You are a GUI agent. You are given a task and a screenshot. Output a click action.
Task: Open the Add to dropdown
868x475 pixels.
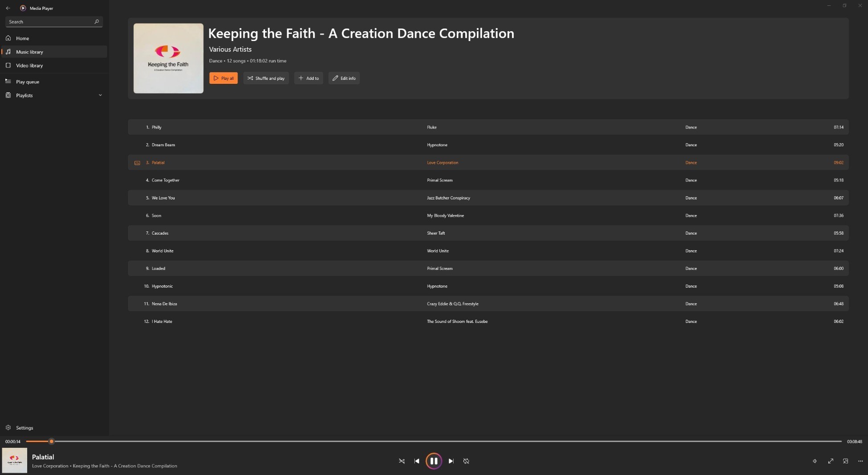click(308, 78)
